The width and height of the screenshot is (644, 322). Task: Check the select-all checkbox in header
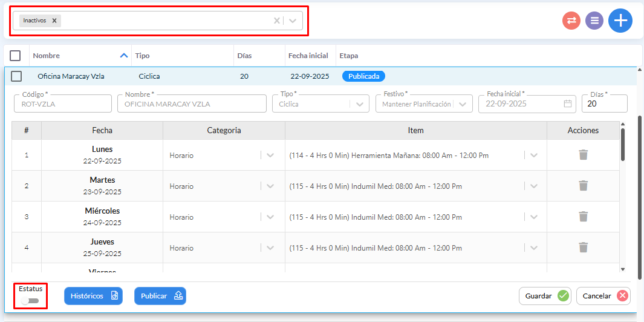pos(16,56)
